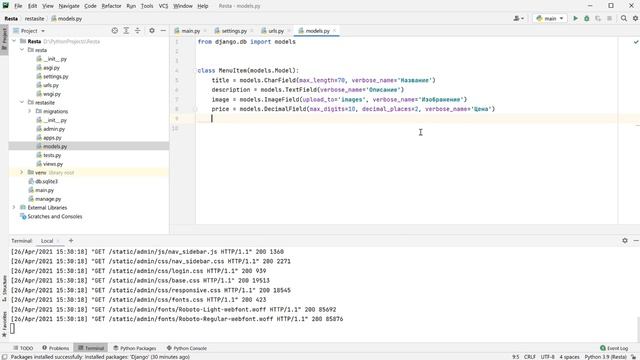This screenshot has width=640, height=360.
Task: Click the line 9:5 position indicator
Action: tap(516, 357)
